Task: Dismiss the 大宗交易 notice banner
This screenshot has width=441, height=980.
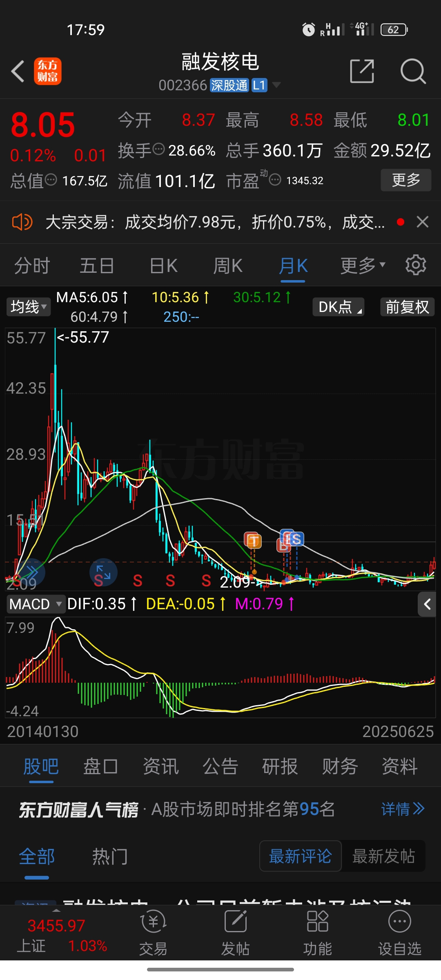Action: point(423,222)
